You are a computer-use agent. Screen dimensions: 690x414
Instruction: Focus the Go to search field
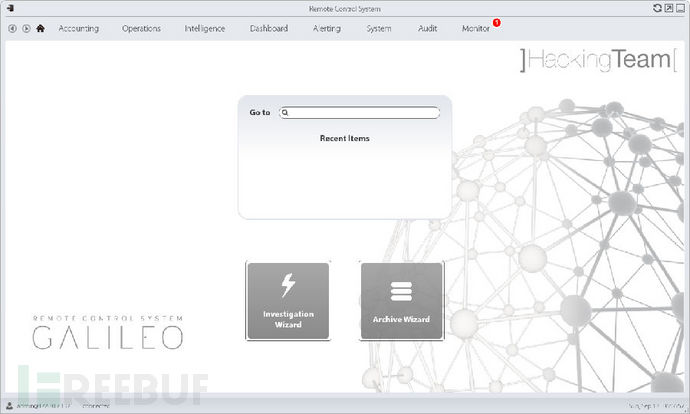pos(360,113)
